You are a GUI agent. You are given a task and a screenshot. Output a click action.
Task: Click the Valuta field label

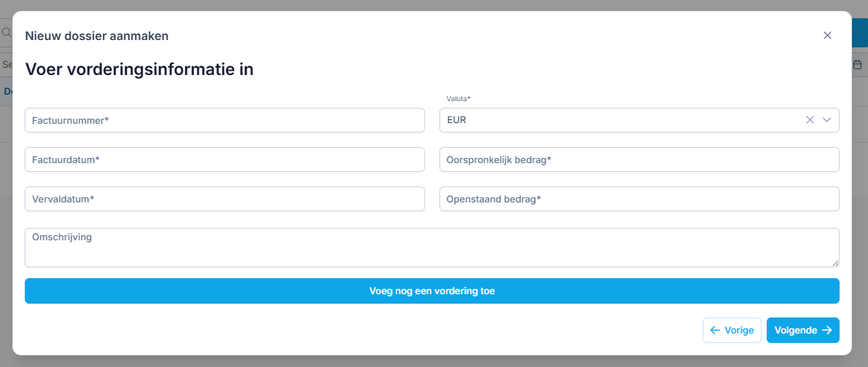[x=458, y=99]
